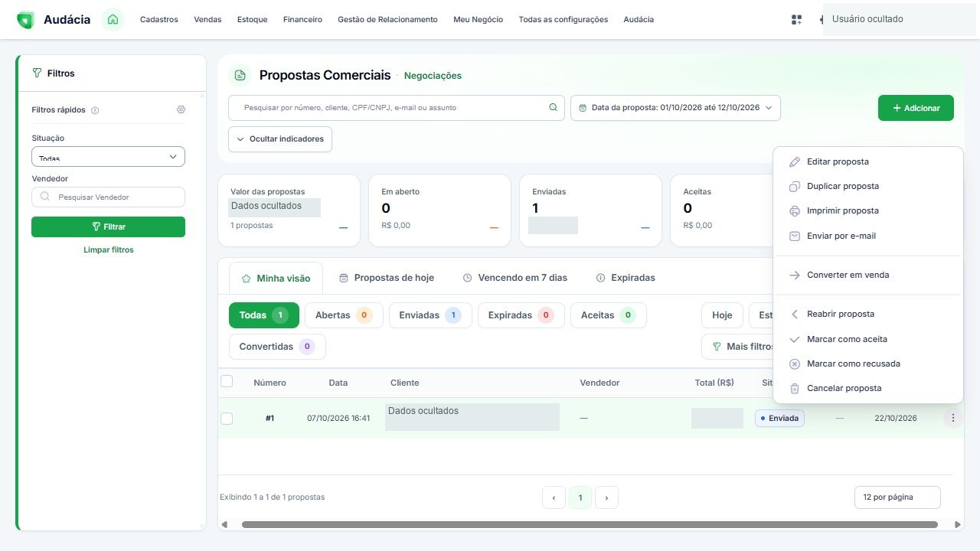Open the 12 por página selector
The height and width of the screenshot is (551, 980).
click(x=897, y=497)
